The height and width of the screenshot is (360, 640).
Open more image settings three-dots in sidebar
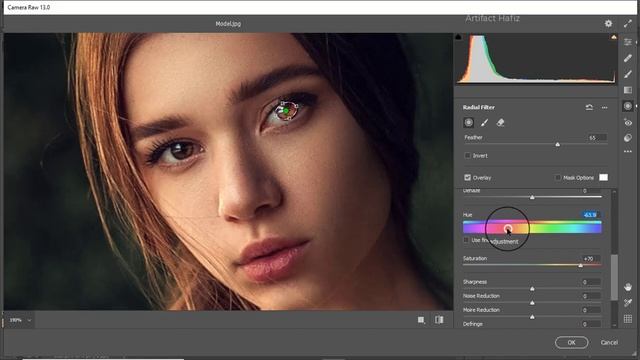628,151
